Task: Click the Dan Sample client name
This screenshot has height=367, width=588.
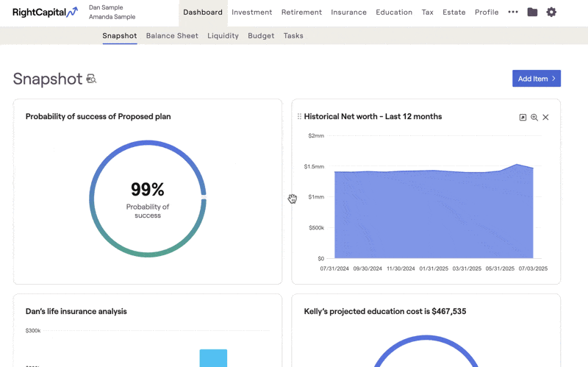Action: tap(106, 7)
